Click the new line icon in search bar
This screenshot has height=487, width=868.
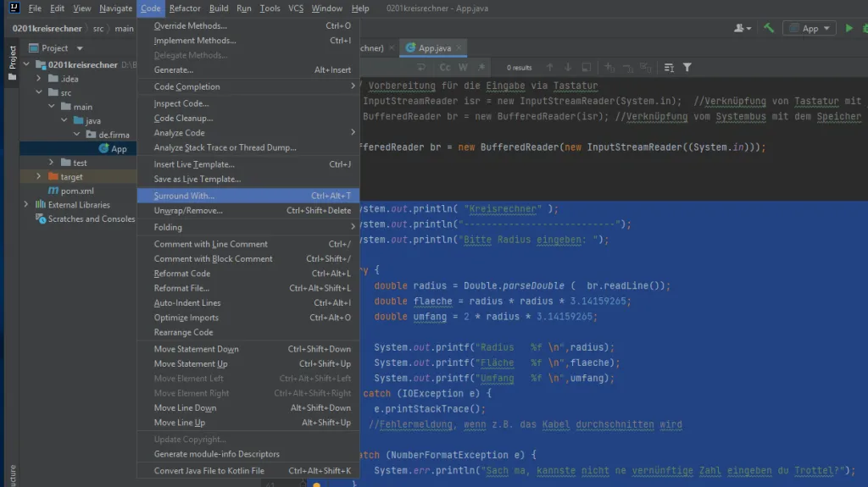(x=420, y=68)
